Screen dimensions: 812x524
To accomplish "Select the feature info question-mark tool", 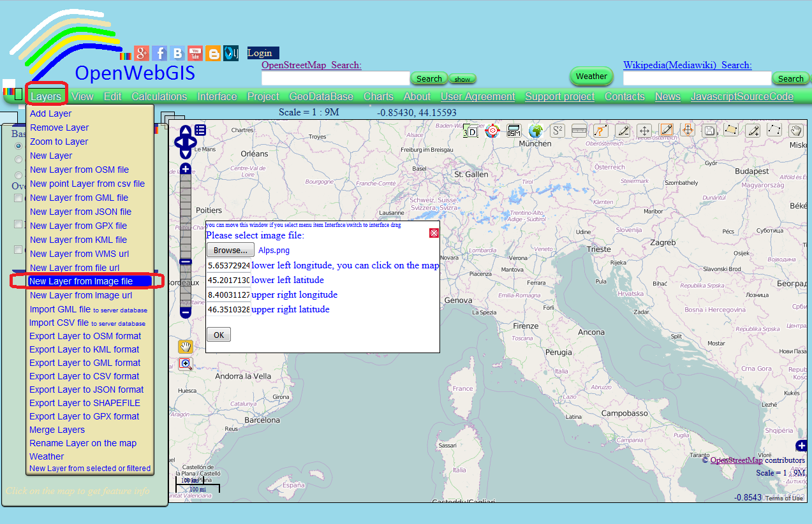I will click(601, 131).
